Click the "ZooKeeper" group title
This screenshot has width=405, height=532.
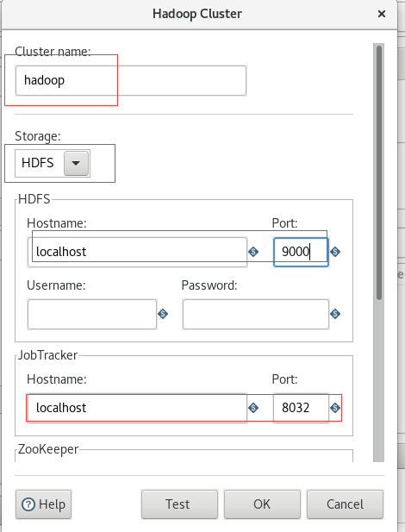tap(48, 449)
